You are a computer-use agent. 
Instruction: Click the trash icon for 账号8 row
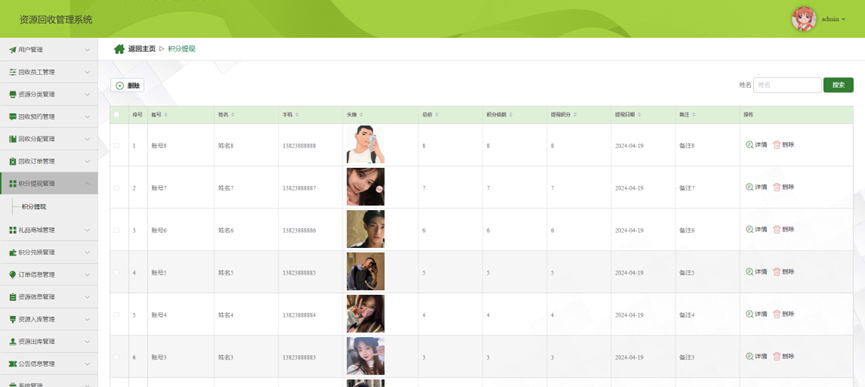(x=777, y=145)
